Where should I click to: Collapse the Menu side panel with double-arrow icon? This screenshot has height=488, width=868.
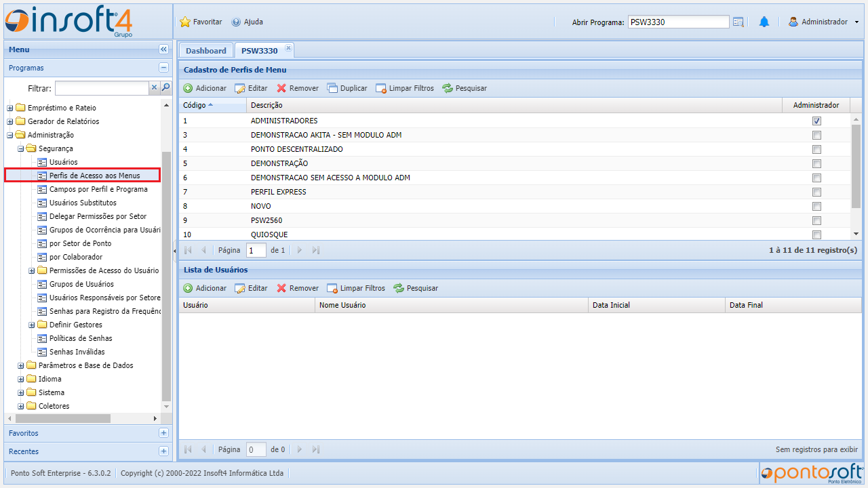point(163,49)
